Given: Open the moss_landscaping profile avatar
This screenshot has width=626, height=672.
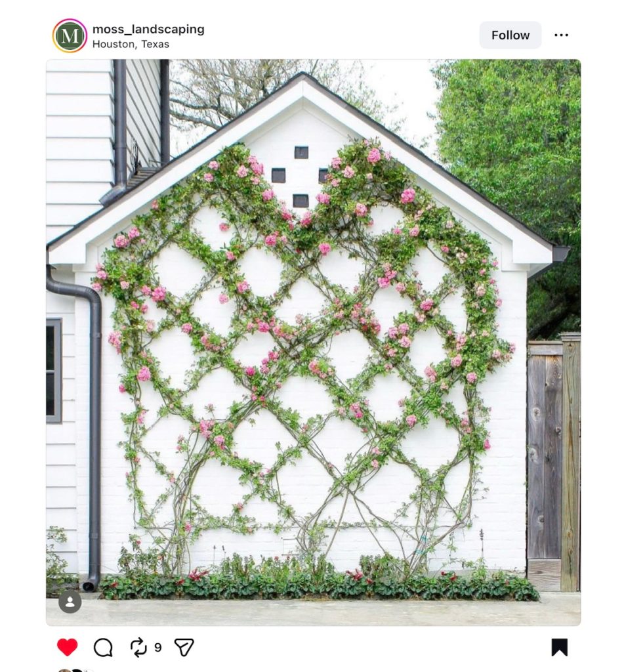Looking at the screenshot, I should coord(70,35).
